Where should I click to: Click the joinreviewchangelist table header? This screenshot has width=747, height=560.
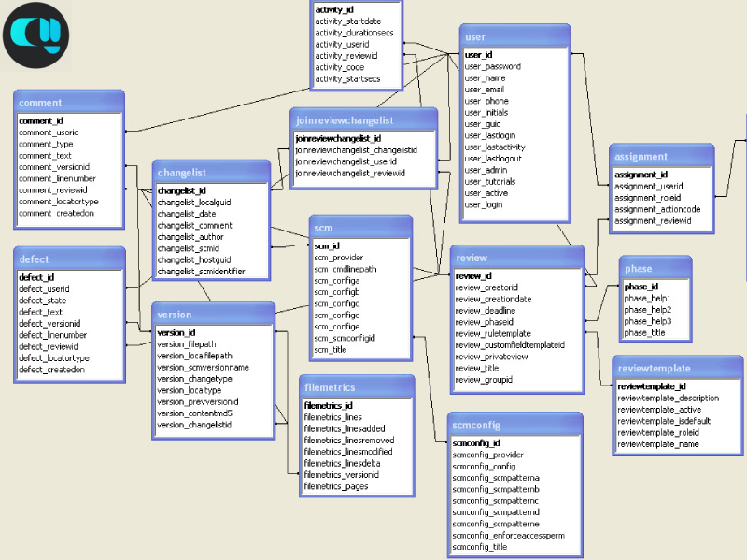363,120
